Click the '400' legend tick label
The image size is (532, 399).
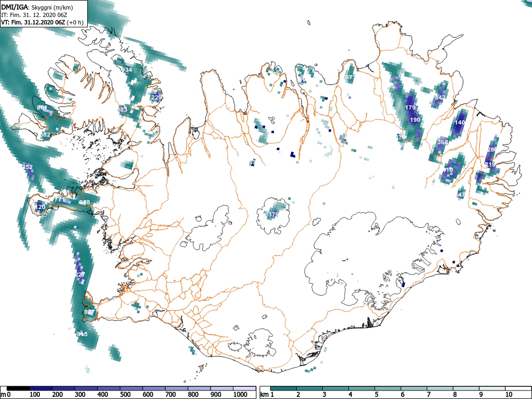pos(103,395)
